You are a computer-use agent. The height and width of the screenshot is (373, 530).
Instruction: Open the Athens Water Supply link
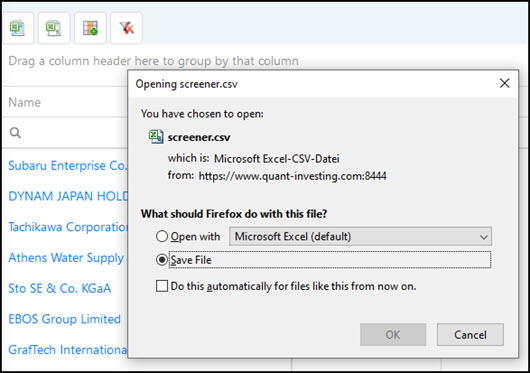(x=66, y=258)
